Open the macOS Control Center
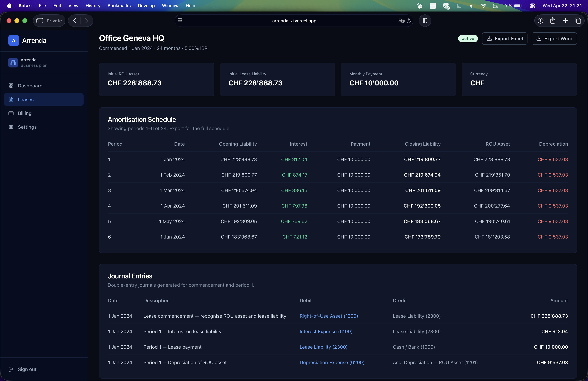The height and width of the screenshot is (381, 588). click(532, 6)
